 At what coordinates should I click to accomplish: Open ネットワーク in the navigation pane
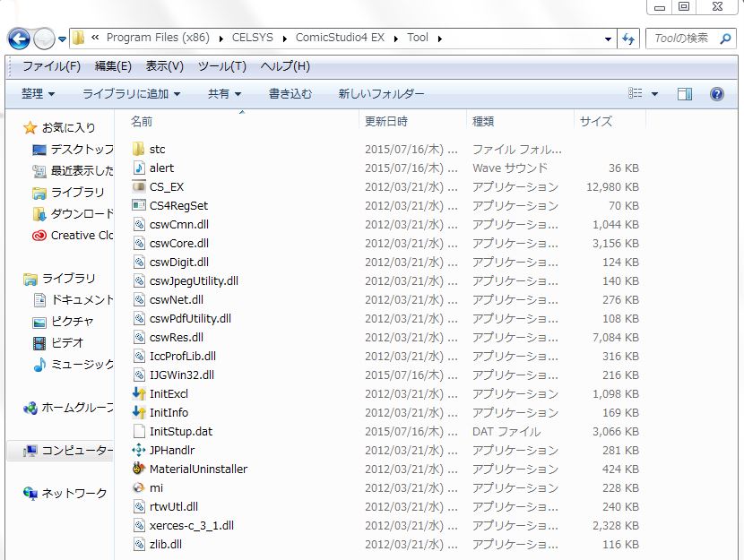point(74,494)
